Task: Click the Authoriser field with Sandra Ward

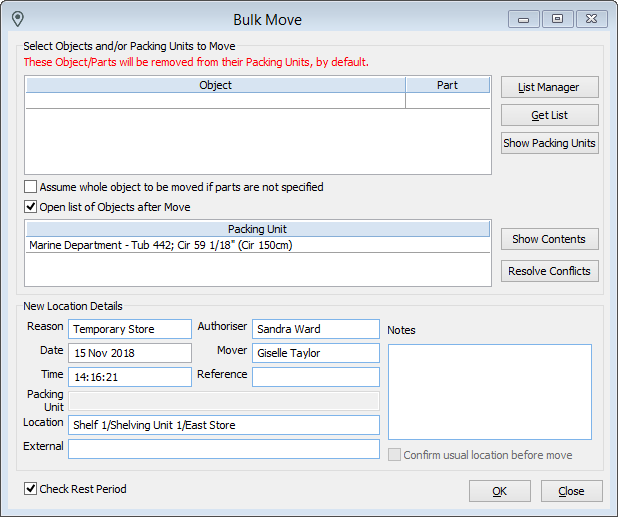Action: [x=316, y=329]
